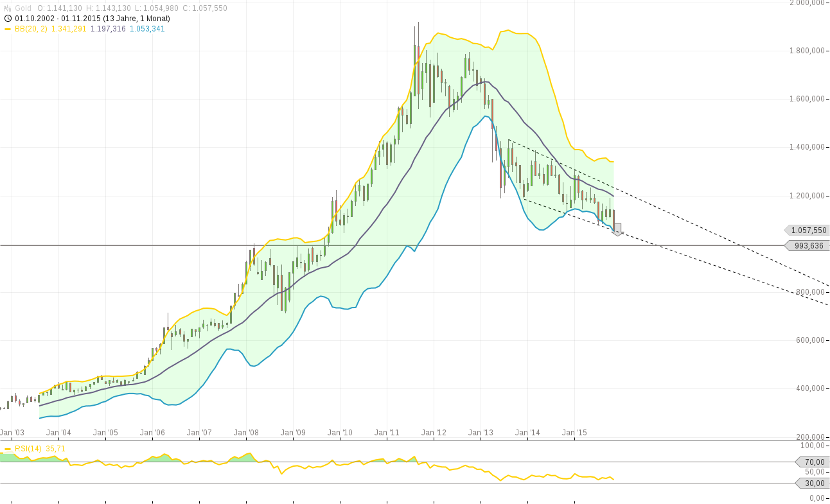Click the Jan '08 axis label
830x504 pixels.
(247, 432)
